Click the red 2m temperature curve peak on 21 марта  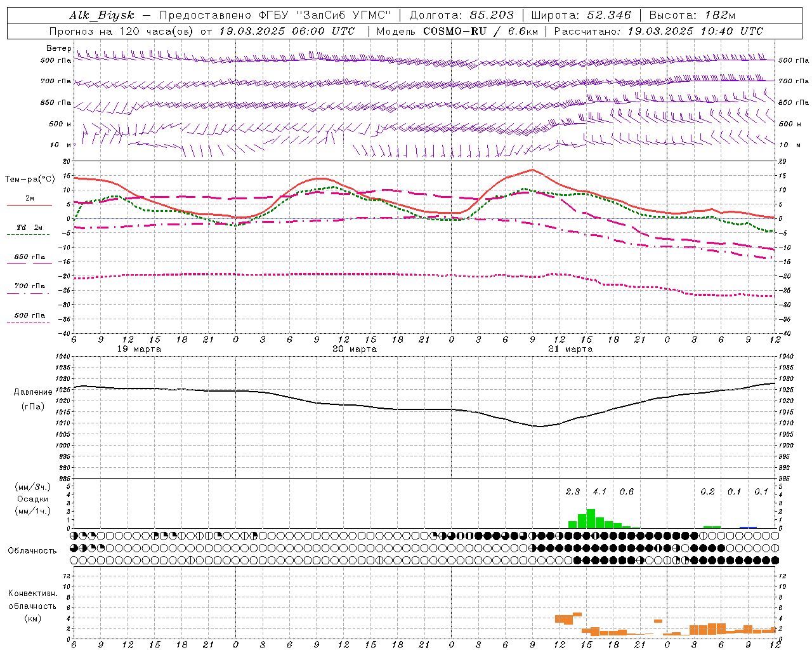coord(533,169)
